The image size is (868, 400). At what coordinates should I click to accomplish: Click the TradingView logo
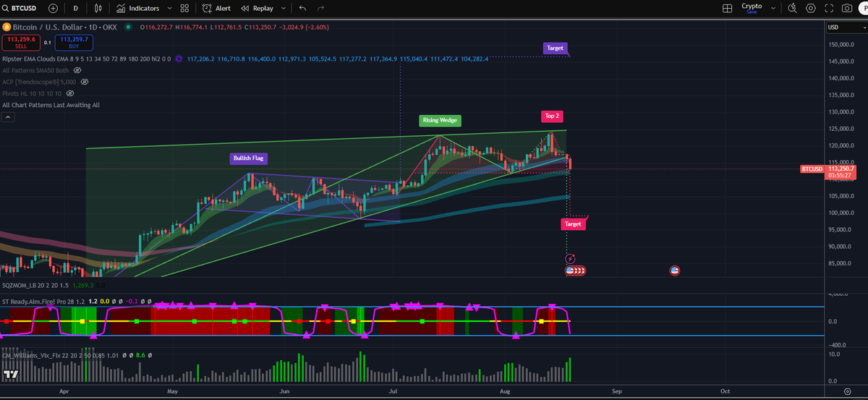click(11, 374)
